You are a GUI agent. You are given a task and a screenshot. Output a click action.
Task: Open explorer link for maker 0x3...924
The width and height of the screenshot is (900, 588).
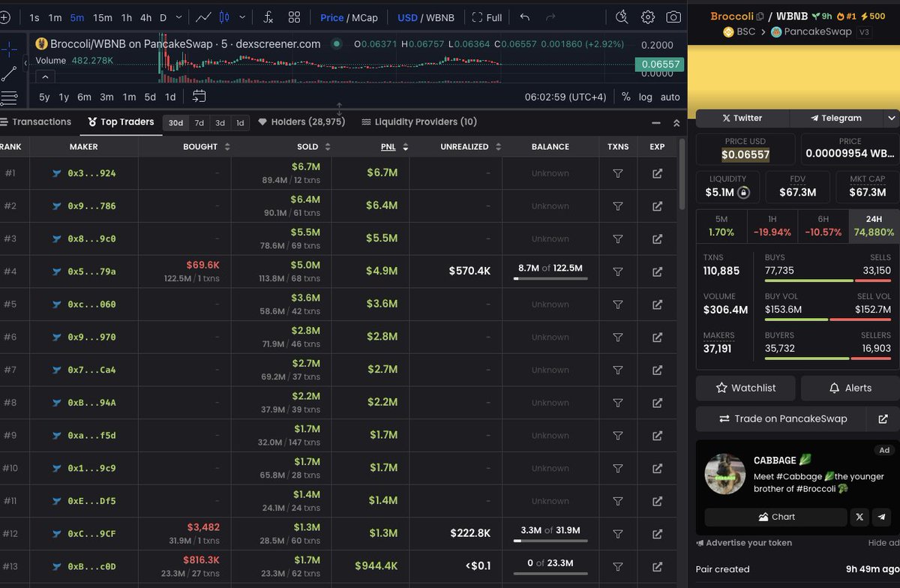pyautogui.click(x=657, y=173)
